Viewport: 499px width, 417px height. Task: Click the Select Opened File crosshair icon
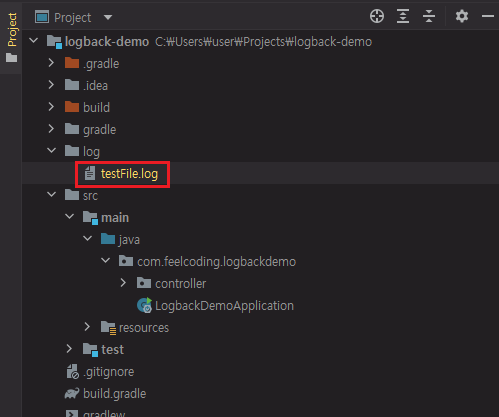point(377,16)
